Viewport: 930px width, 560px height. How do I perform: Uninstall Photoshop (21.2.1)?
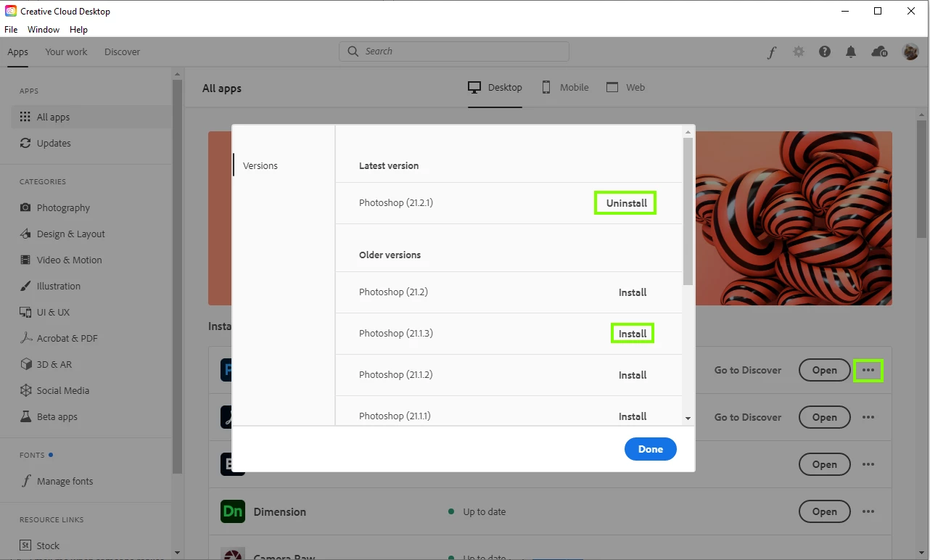626,203
